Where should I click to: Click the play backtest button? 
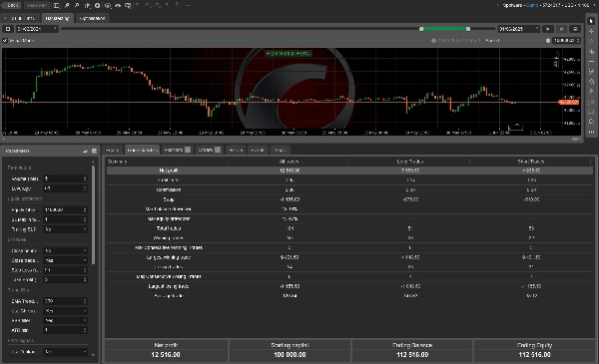pyautogui.click(x=547, y=29)
